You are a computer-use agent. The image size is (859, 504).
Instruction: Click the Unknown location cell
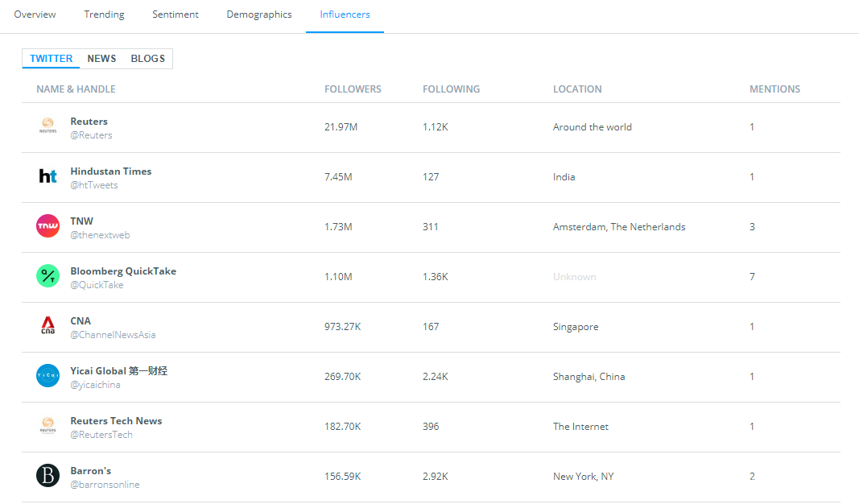click(x=575, y=277)
